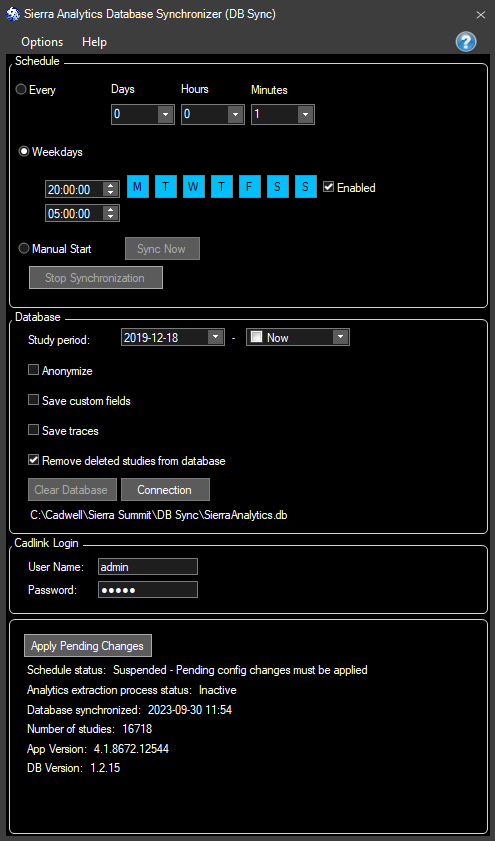Toggle the Tuesday day button after M

pyautogui.click(x=166, y=187)
